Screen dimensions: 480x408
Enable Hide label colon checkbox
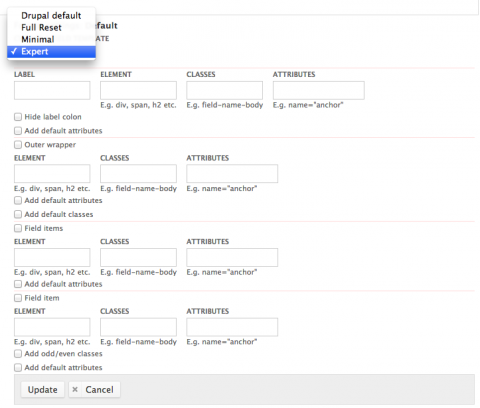click(x=18, y=117)
